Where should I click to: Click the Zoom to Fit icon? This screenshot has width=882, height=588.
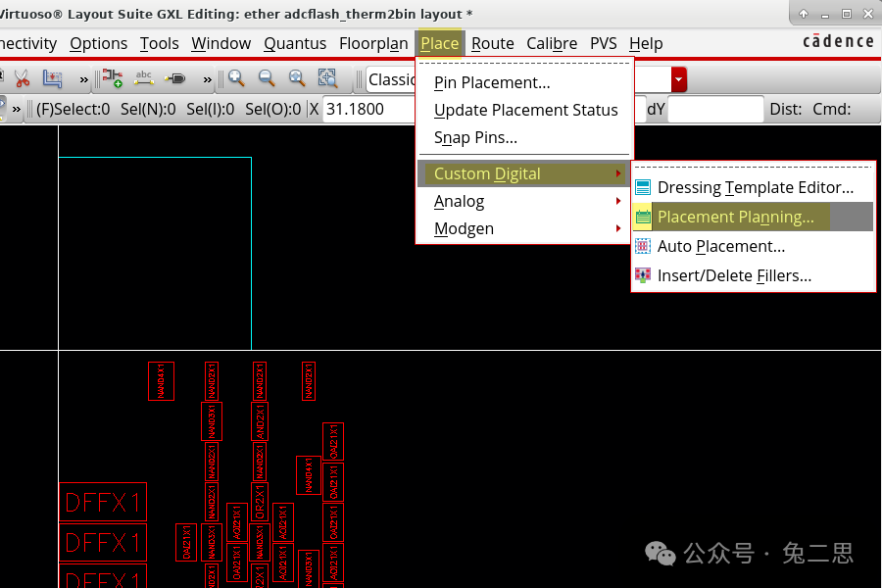(x=297, y=78)
